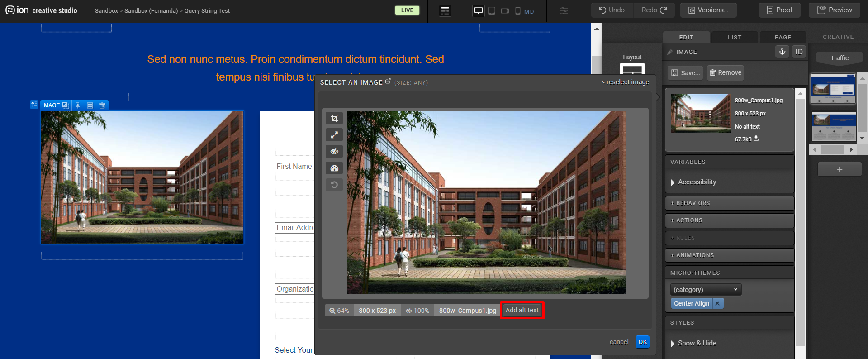This screenshot has height=359, width=868.
Task: Open the Traffic dropdown tab
Action: (839, 58)
